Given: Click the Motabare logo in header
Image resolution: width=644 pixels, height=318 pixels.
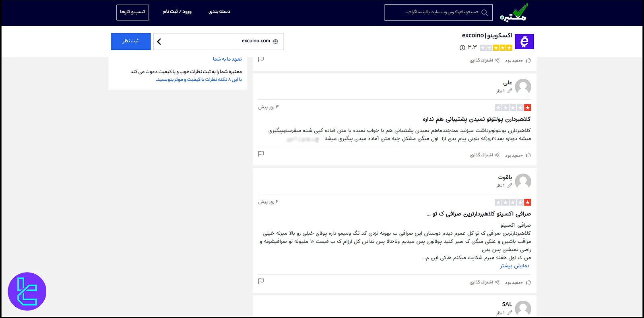Looking at the screenshot, I should (514, 12).
